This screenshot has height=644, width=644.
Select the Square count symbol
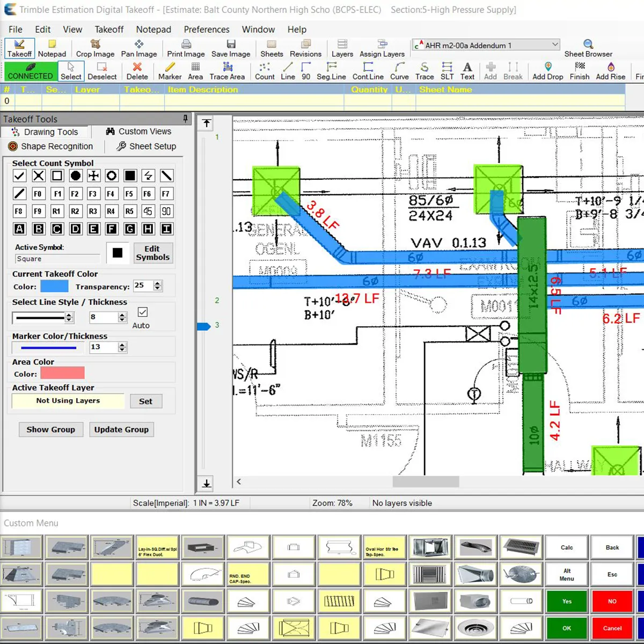point(57,175)
